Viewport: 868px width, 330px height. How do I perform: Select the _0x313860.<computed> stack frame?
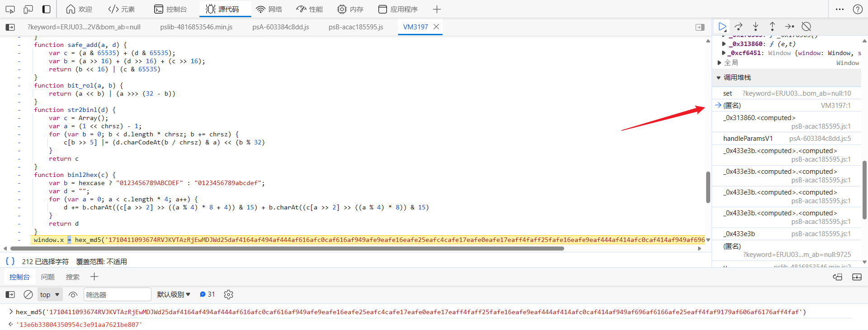[787, 122]
